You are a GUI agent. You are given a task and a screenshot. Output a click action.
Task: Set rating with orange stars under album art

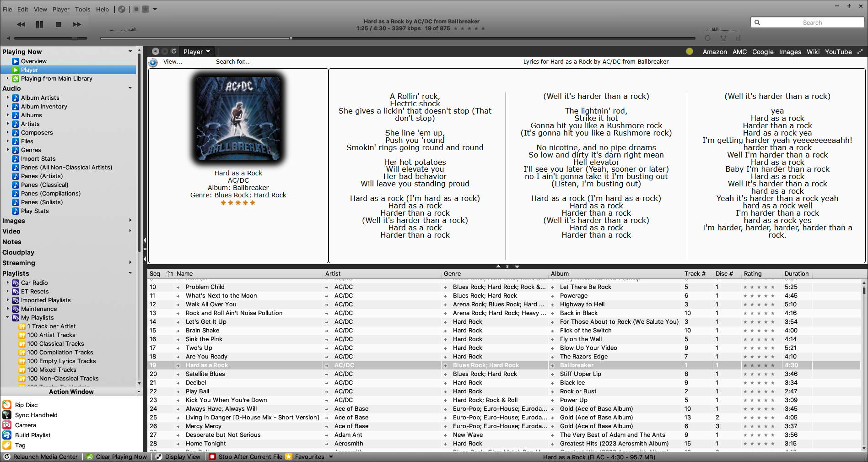pos(238,203)
